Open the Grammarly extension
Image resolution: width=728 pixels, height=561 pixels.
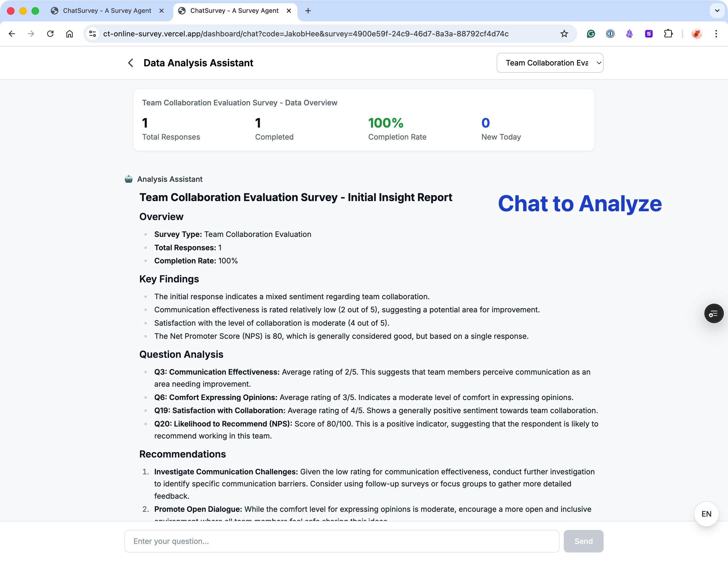tap(591, 34)
